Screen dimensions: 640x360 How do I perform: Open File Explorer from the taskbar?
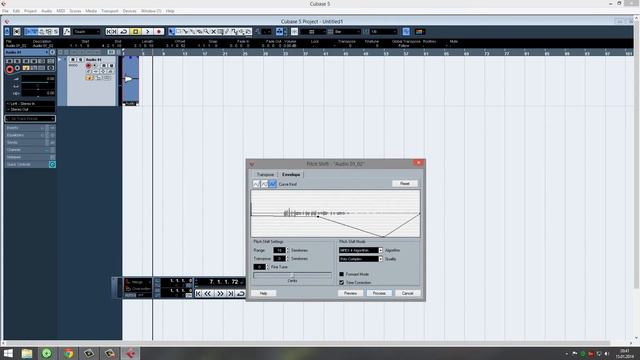tap(27, 353)
